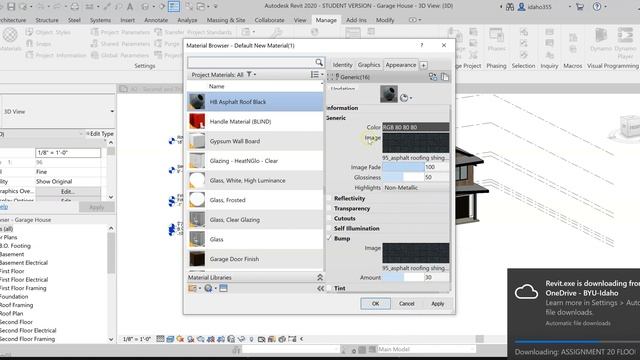
Task: Click the binoculars search icon in title bar
Action: click(x=509, y=7)
